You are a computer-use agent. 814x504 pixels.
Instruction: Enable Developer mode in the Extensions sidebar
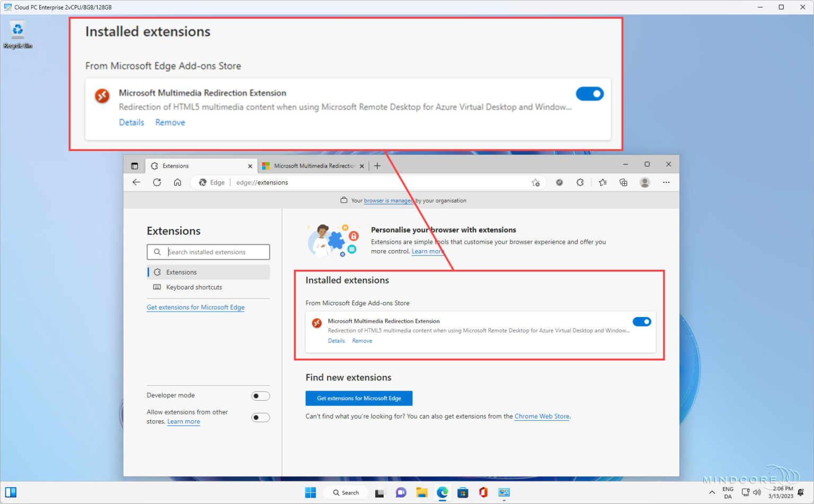260,395
